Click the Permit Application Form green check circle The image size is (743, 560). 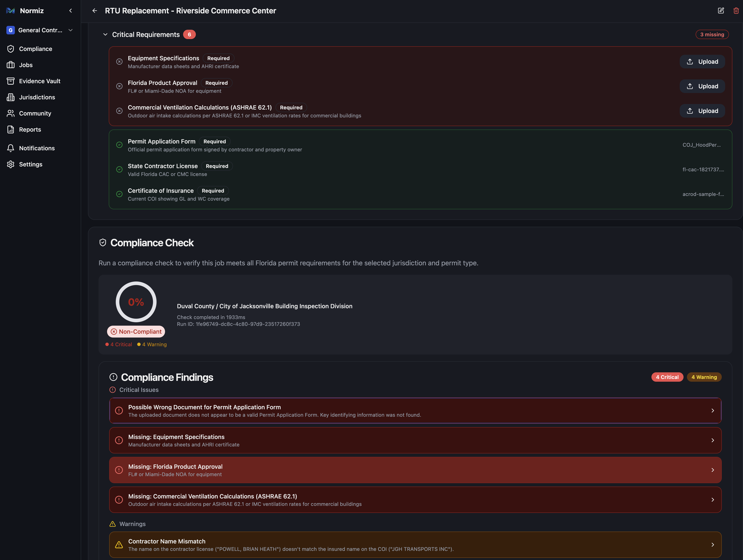(119, 145)
